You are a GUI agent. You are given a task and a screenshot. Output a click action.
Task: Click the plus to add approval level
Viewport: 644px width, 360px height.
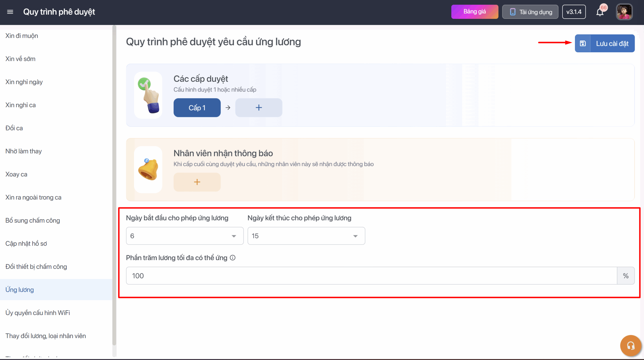pyautogui.click(x=259, y=108)
